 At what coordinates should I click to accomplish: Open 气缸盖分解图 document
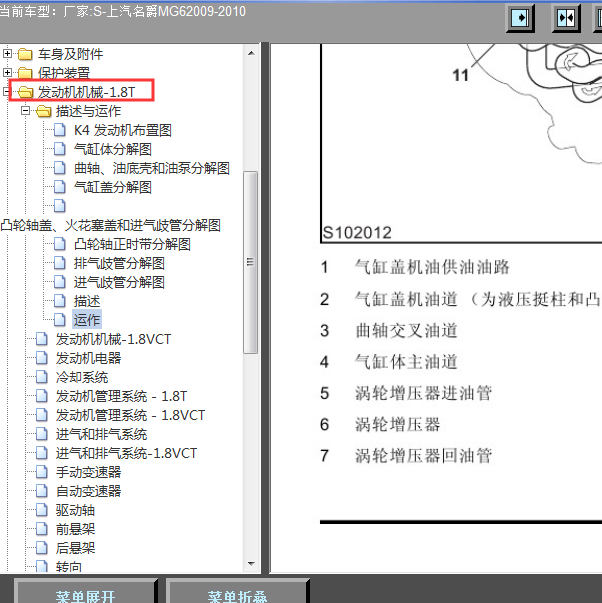[x=113, y=187]
